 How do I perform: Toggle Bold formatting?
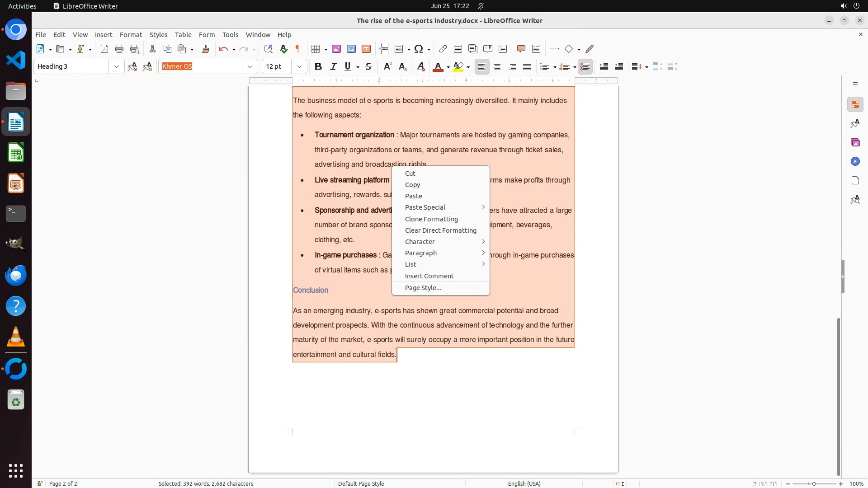coord(318,67)
